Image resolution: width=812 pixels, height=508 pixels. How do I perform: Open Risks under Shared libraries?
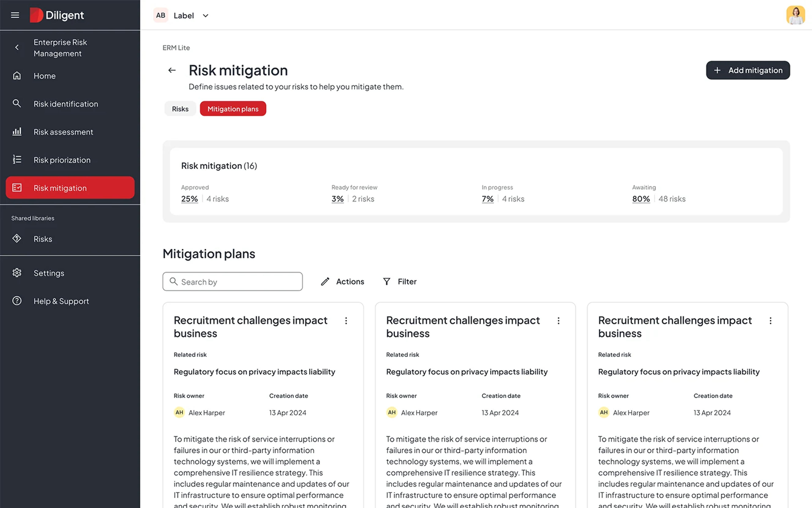click(x=70, y=239)
